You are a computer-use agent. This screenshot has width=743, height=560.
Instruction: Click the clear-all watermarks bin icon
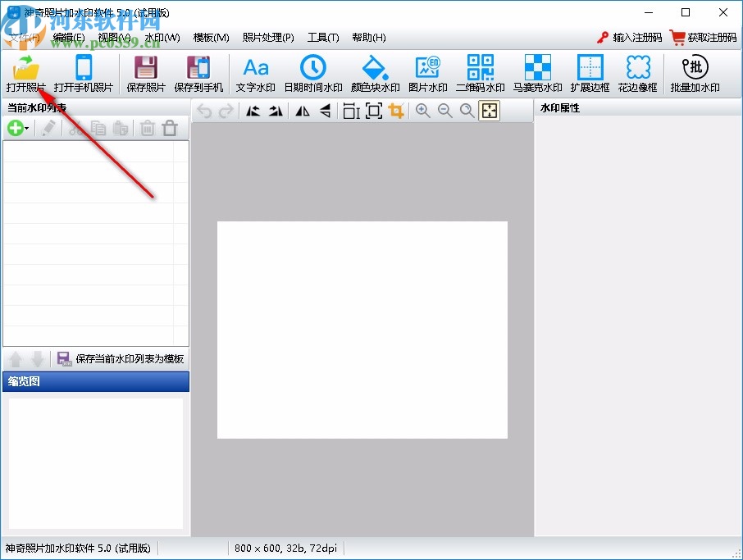(x=170, y=128)
